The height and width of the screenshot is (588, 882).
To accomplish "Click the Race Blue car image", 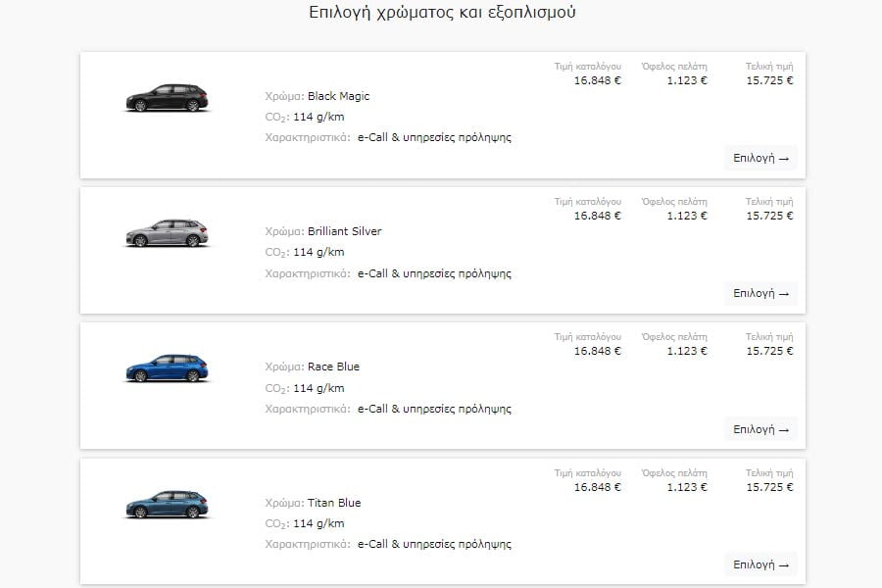I will 167,368.
